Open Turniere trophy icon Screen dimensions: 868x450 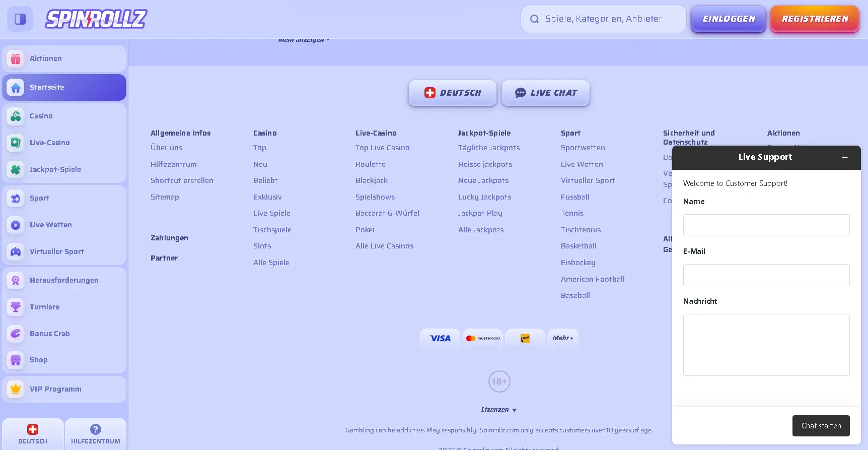16,307
